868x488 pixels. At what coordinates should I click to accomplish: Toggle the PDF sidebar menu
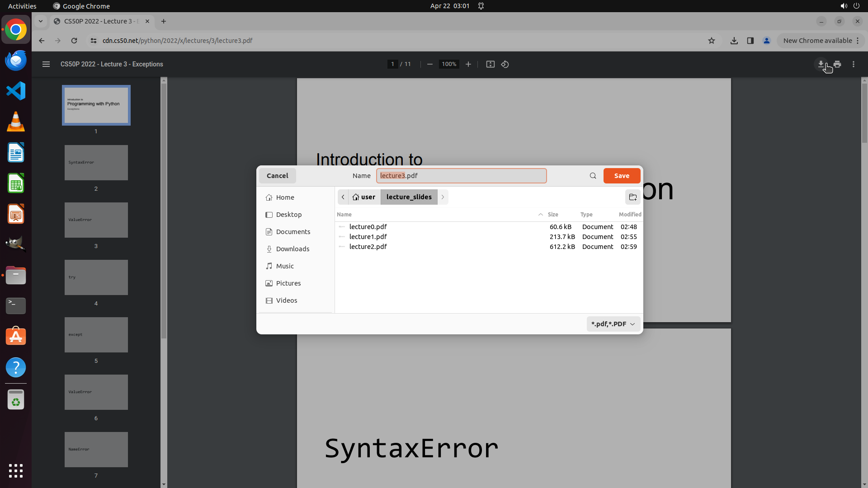pos(46,64)
